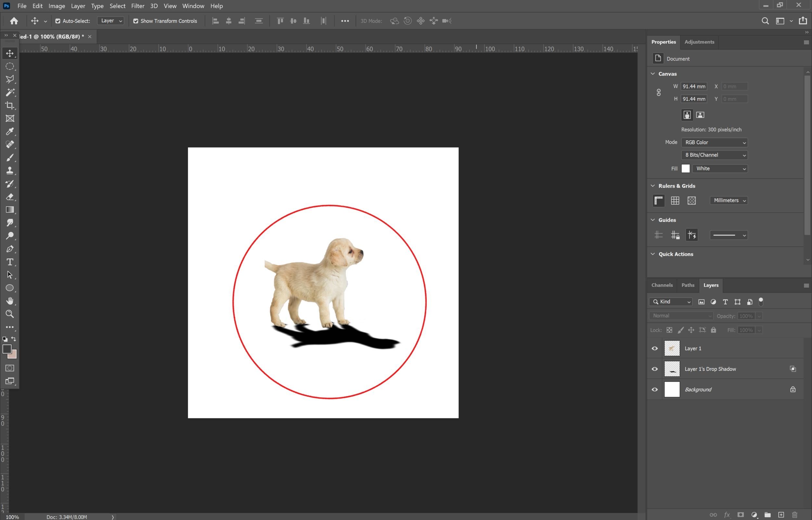Switch to the Adjustments tab
812x520 pixels.
699,42
